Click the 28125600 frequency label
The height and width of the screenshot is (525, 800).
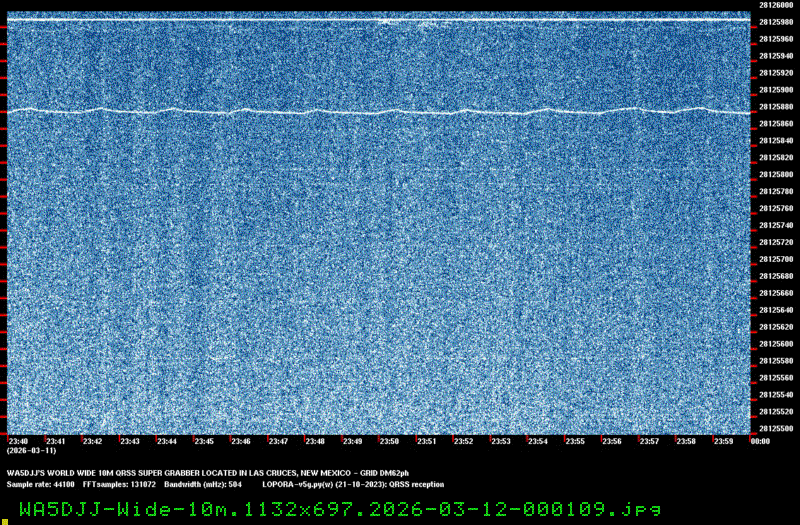pyautogui.click(x=776, y=344)
